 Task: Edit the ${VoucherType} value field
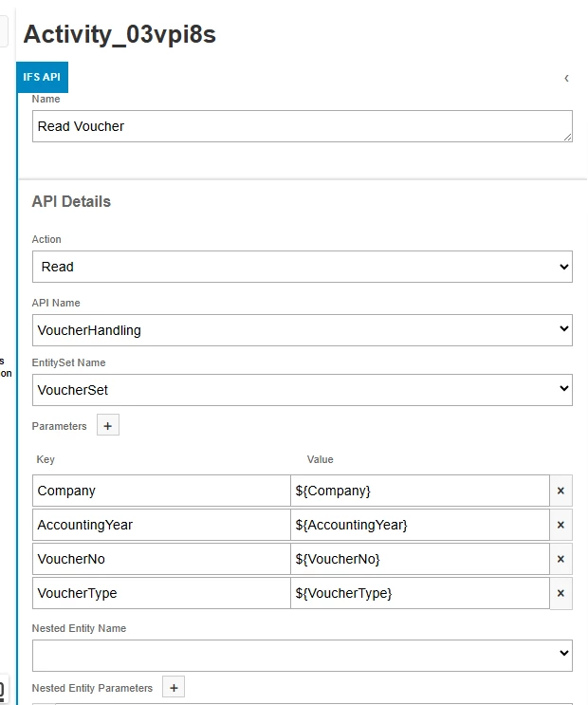419,593
